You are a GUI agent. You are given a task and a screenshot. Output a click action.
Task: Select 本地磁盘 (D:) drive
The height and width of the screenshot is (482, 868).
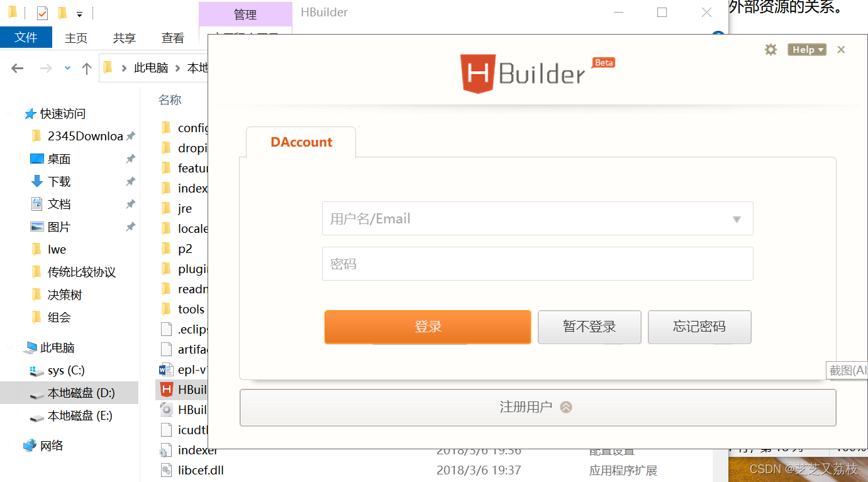pos(81,393)
